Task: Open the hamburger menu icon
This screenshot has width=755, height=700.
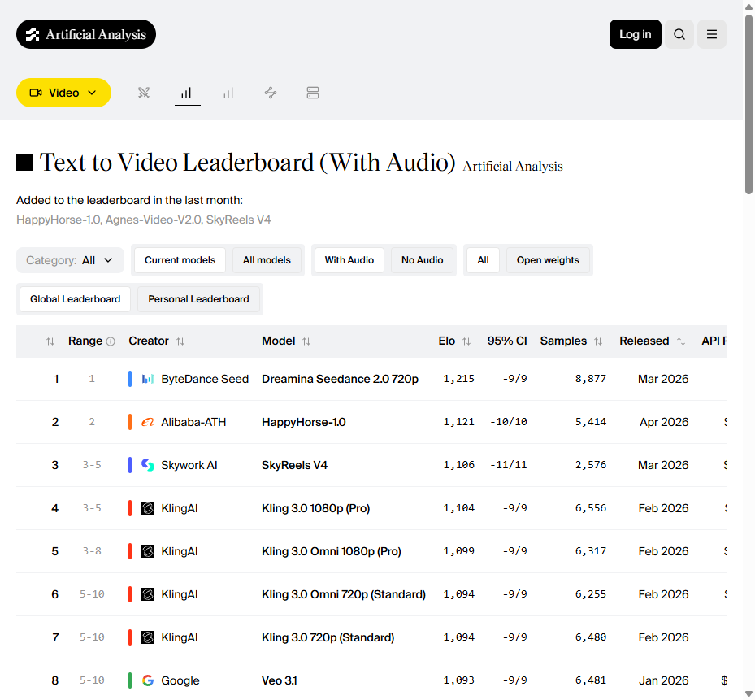Action: click(712, 34)
